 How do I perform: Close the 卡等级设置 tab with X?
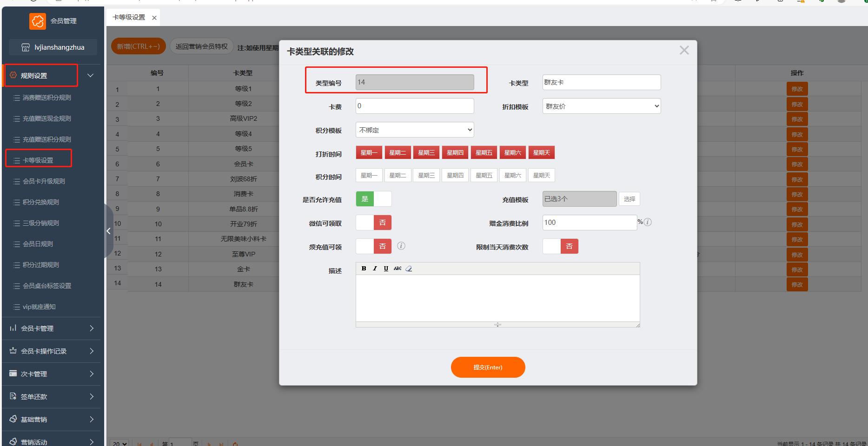[x=154, y=18]
